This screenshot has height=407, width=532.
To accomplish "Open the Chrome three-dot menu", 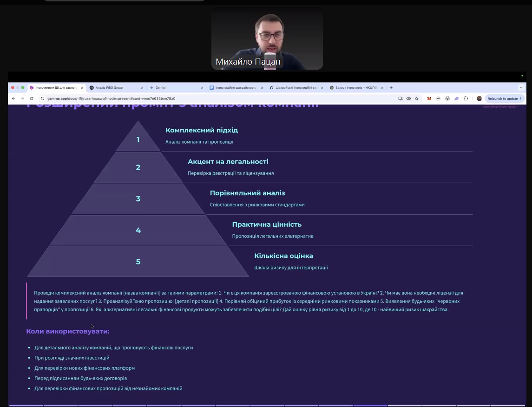I will pos(521,98).
